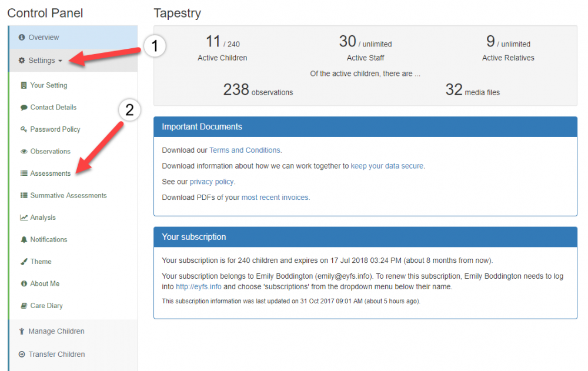Go to Manage Children
Image resolution: width=588 pixels, height=371 pixels.
(x=56, y=332)
